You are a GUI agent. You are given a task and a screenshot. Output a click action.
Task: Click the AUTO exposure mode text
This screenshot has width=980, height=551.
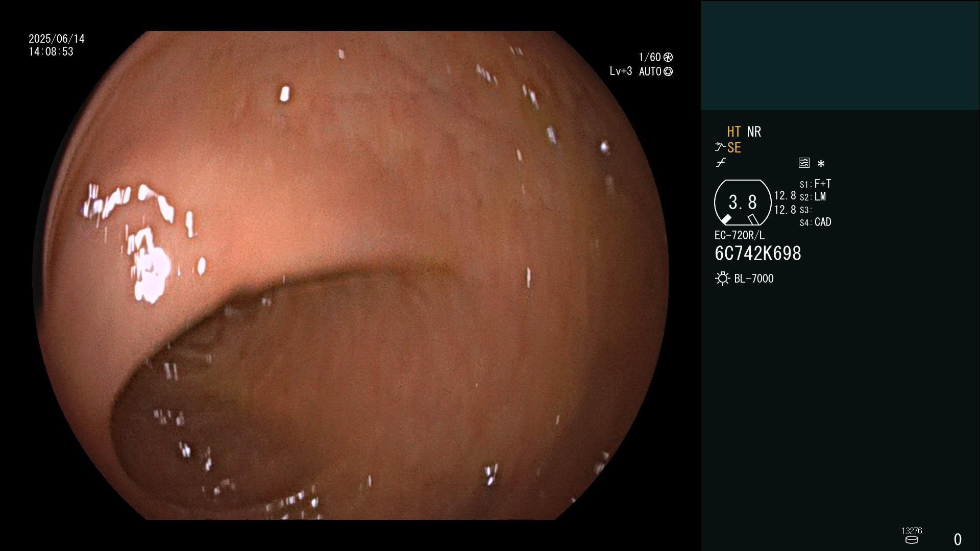coord(650,71)
